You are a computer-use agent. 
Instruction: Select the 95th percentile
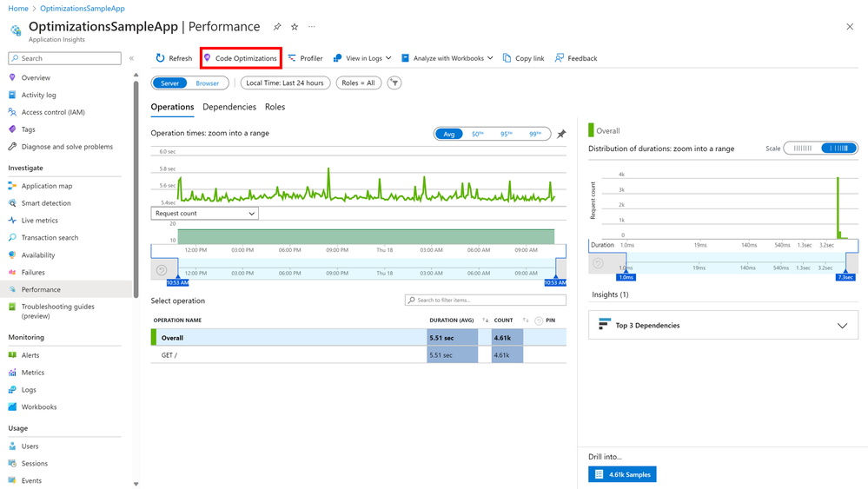(x=506, y=134)
